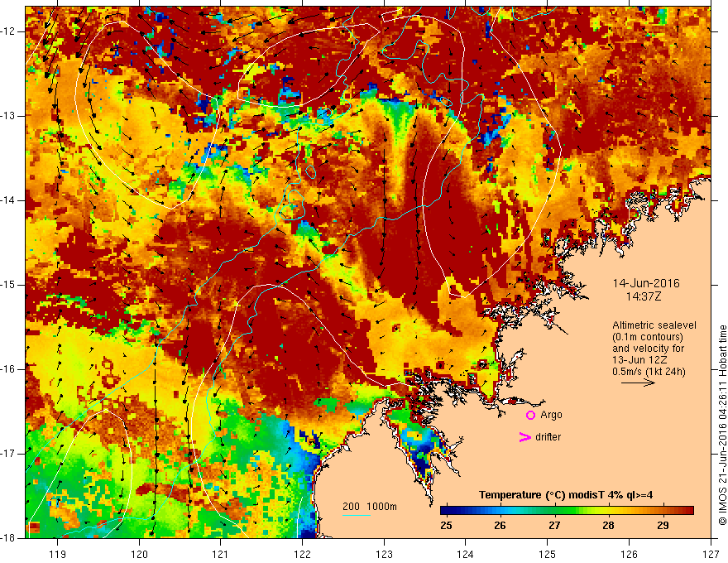Screen dimensions: 728x563
Task: Click the longitude axis label 125
Action: coord(548,554)
